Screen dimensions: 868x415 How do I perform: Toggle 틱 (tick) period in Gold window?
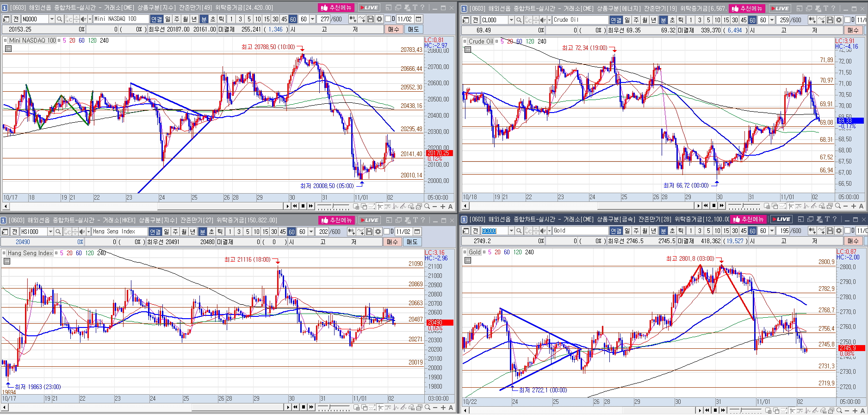click(x=681, y=230)
